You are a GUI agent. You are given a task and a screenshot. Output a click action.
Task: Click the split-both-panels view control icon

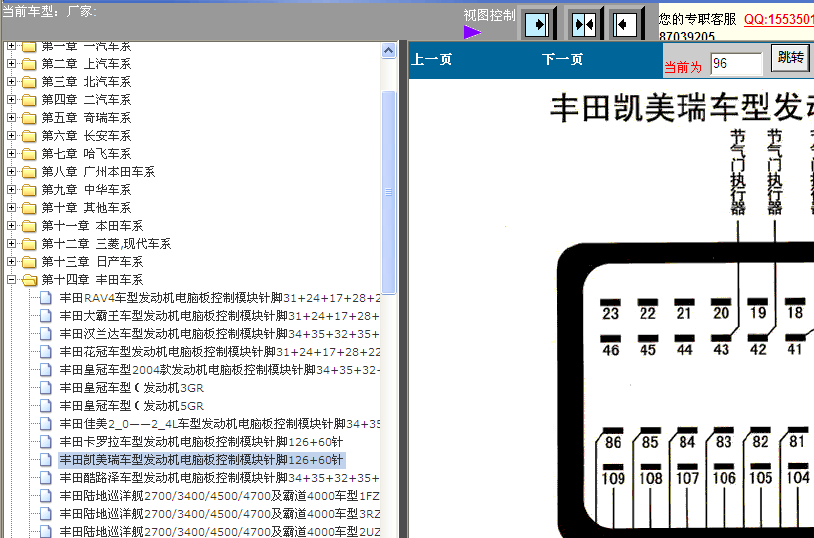pos(584,24)
